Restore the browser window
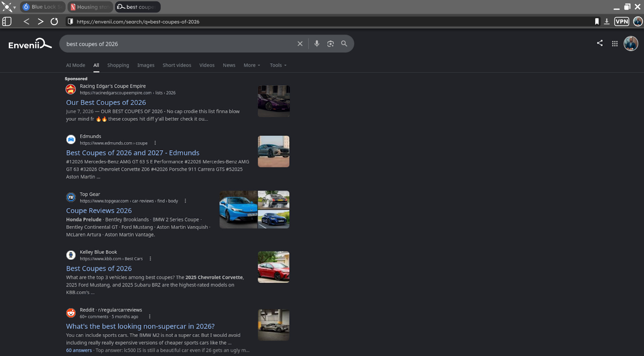This screenshot has height=356, width=644. click(x=627, y=7)
